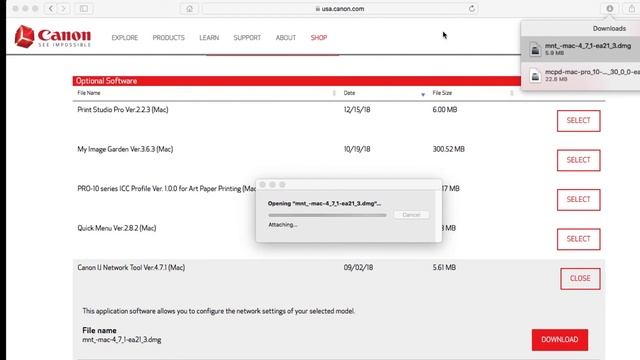Cancel opening the dmg file

point(411,215)
